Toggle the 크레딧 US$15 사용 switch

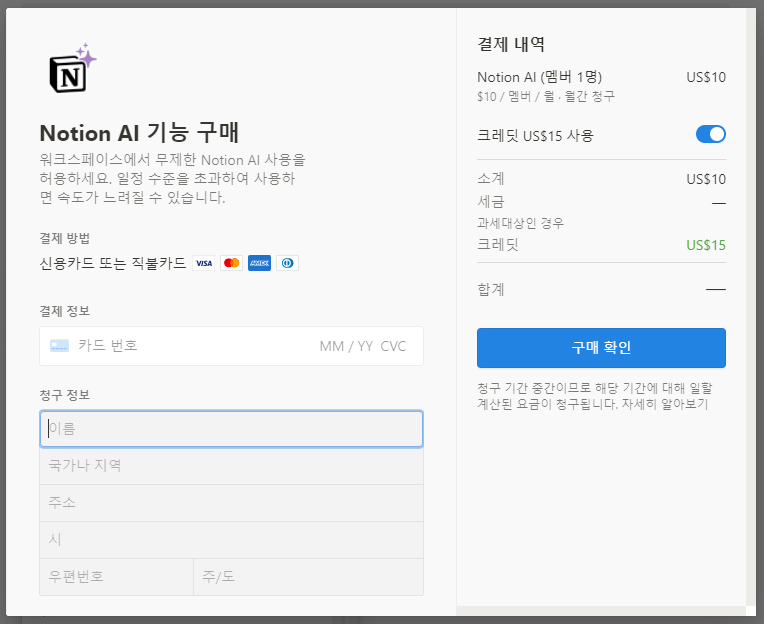coord(710,134)
